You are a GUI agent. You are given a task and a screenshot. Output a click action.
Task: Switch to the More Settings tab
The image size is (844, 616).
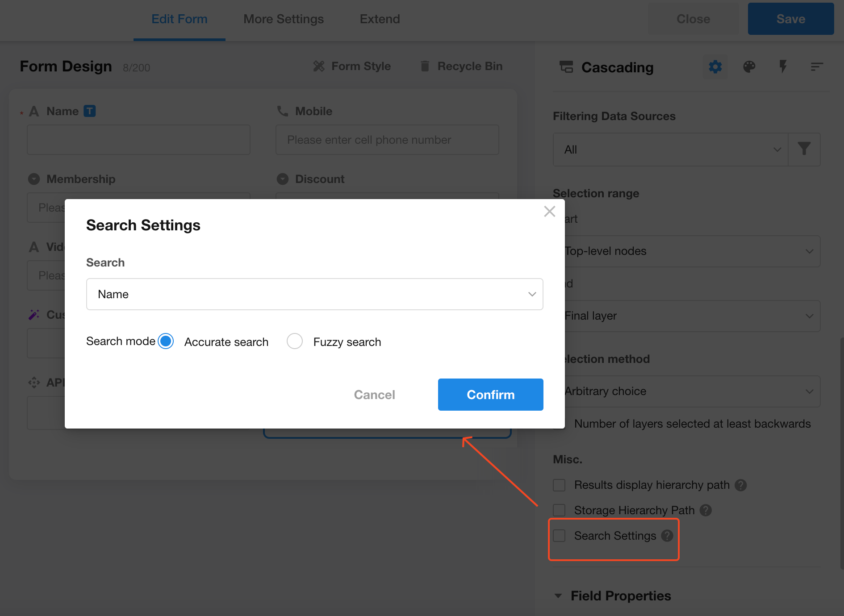click(x=284, y=19)
